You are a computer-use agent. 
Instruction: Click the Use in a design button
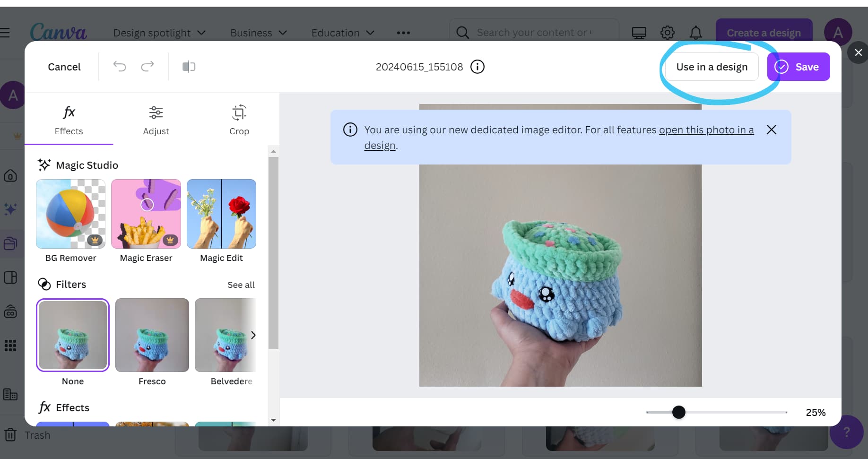coord(712,67)
